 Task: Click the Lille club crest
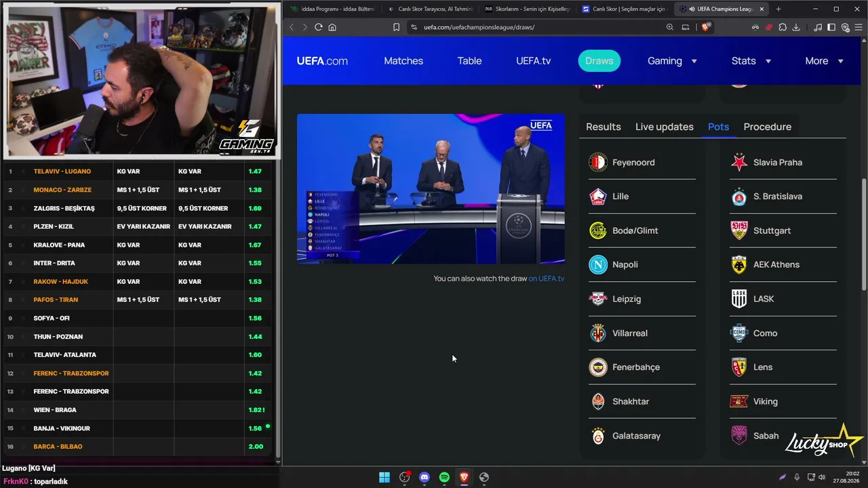598,196
